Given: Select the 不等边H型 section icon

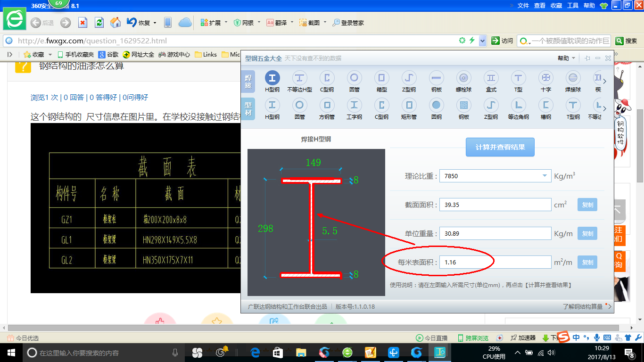Looking at the screenshot, I should click(x=299, y=81).
